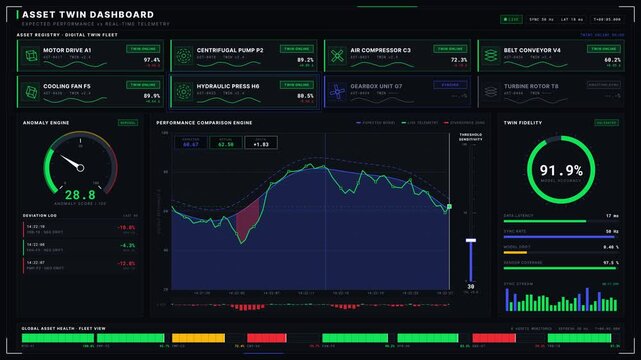Toggle Twin Online badge on Centrifugal Pump P2
This screenshot has height=360, width=641.
pos(297,49)
